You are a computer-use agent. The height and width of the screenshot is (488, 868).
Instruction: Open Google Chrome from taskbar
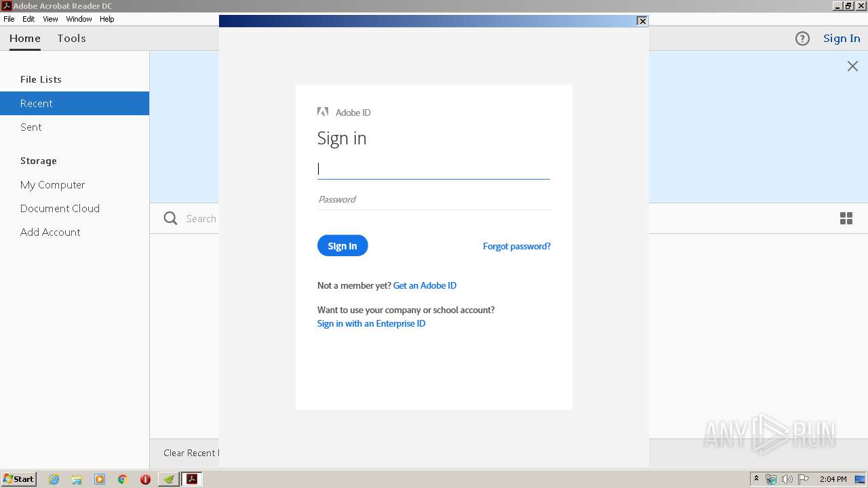[123, 479]
